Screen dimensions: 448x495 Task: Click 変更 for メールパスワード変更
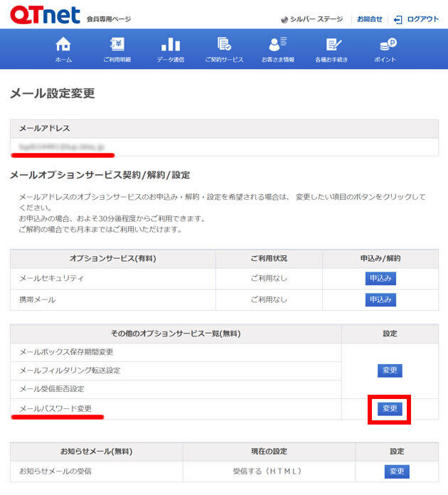pyautogui.click(x=390, y=409)
